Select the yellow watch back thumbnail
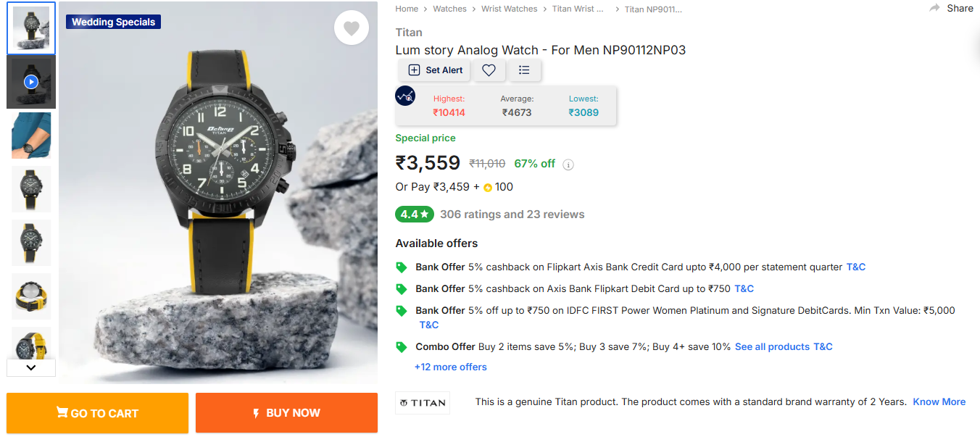980x437 pixels. pyautogui.click(x=30, y=296)
